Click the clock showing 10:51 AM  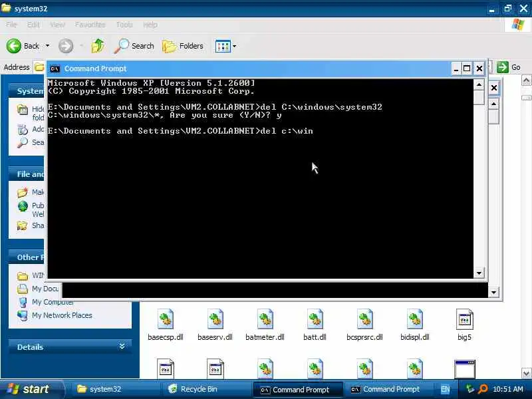click(508, 389)
